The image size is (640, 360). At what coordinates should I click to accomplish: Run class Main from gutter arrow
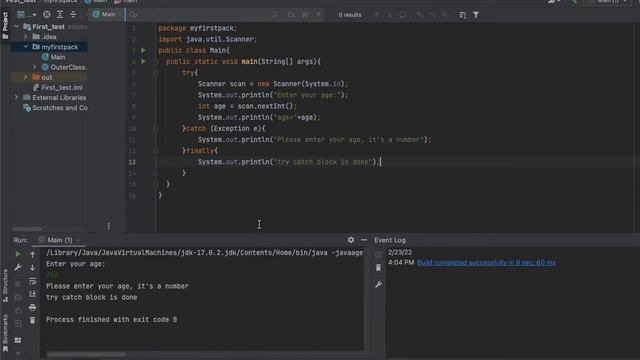[x=143, y=50]
